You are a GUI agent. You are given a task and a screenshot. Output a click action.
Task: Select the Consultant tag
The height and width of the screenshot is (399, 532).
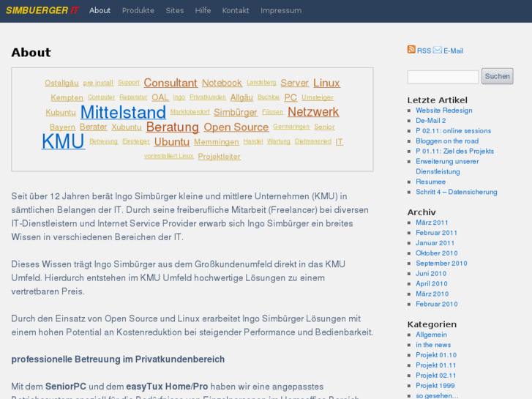pyautogui.click(x=171, y=83)
